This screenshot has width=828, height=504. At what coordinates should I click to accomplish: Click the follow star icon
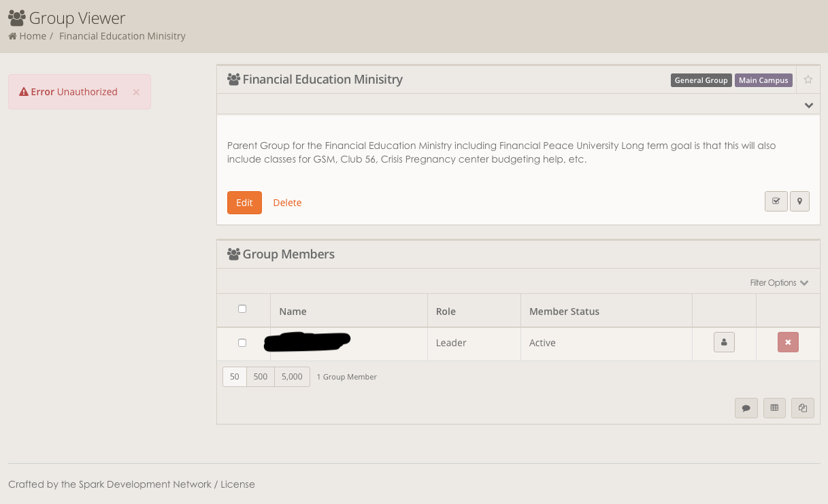click(x=808, y=80)
